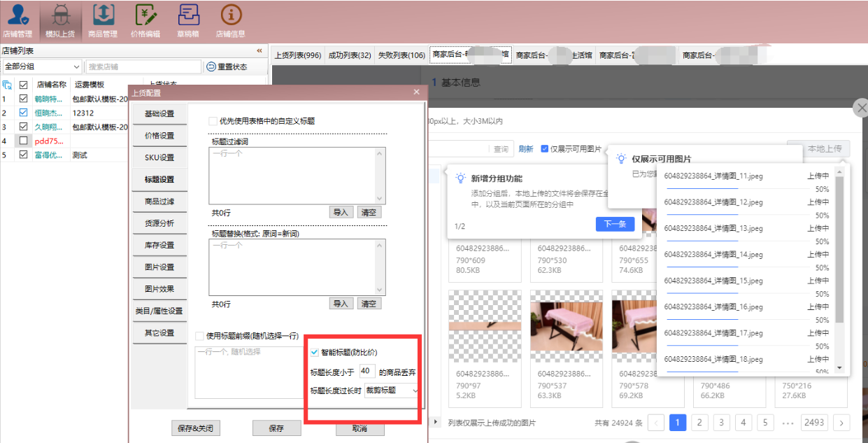Enable 优先使用表格中的自定义标题 checkbox
Image resolution: width=868 pixels, height=443 pixels.
[x=213, y=121]
